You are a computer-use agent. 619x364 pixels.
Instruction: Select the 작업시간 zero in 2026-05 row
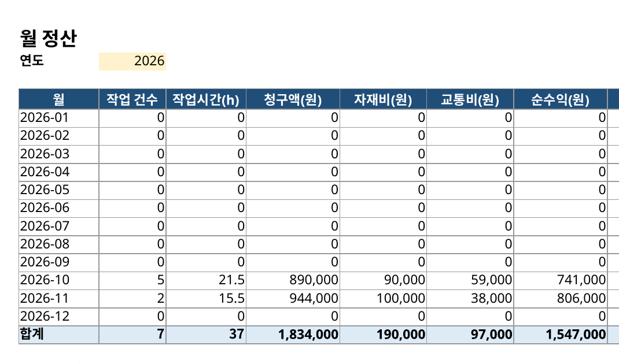click(x=206, y=190)
